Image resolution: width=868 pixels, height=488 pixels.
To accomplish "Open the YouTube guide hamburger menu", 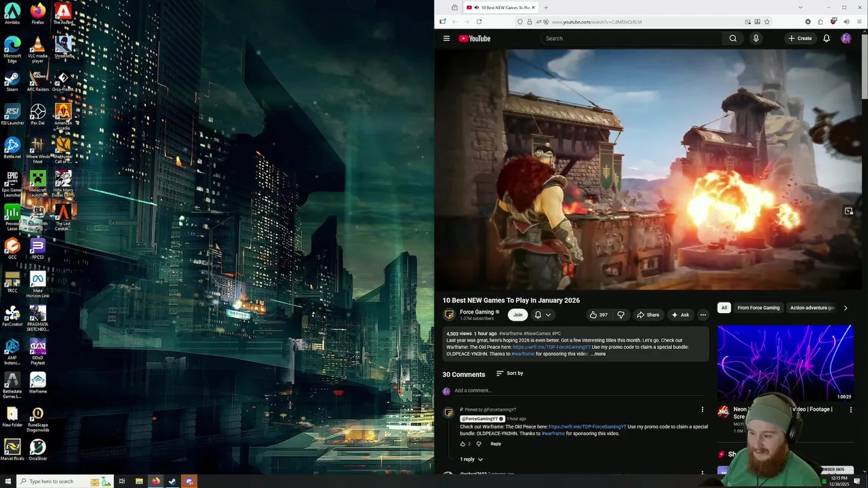I will point(446,39).
